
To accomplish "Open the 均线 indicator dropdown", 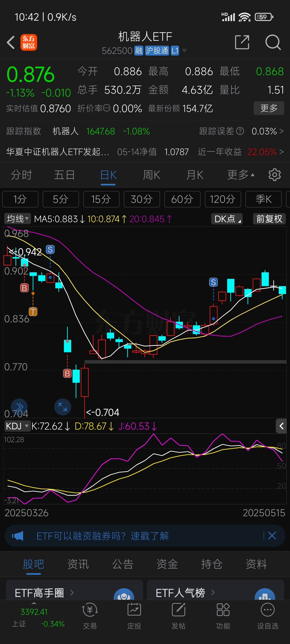I will click(x=17, y=219).
